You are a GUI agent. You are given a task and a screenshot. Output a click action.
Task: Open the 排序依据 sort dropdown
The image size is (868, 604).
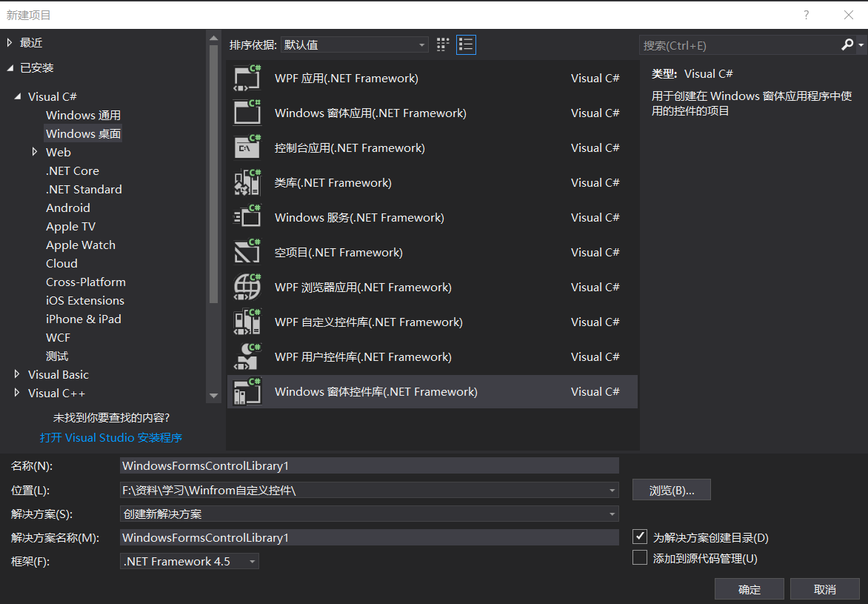coord(422,44)
